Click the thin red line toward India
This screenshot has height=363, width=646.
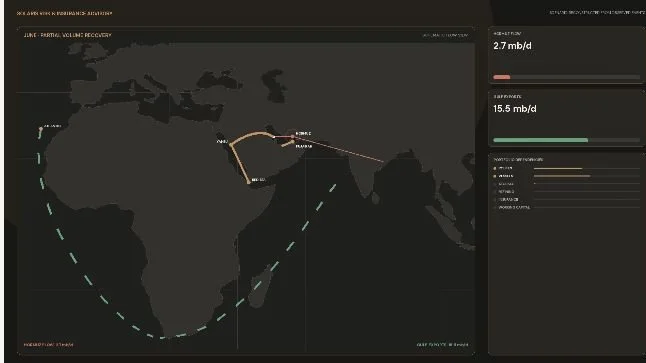338,149
